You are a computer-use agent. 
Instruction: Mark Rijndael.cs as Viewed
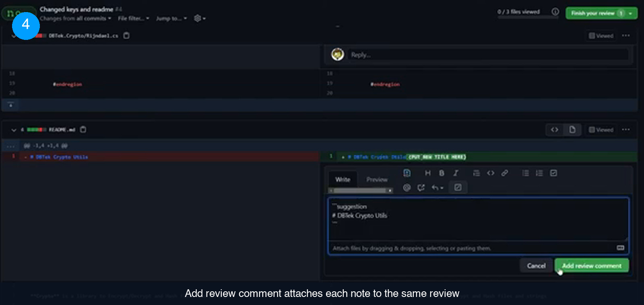pos(601,36)
